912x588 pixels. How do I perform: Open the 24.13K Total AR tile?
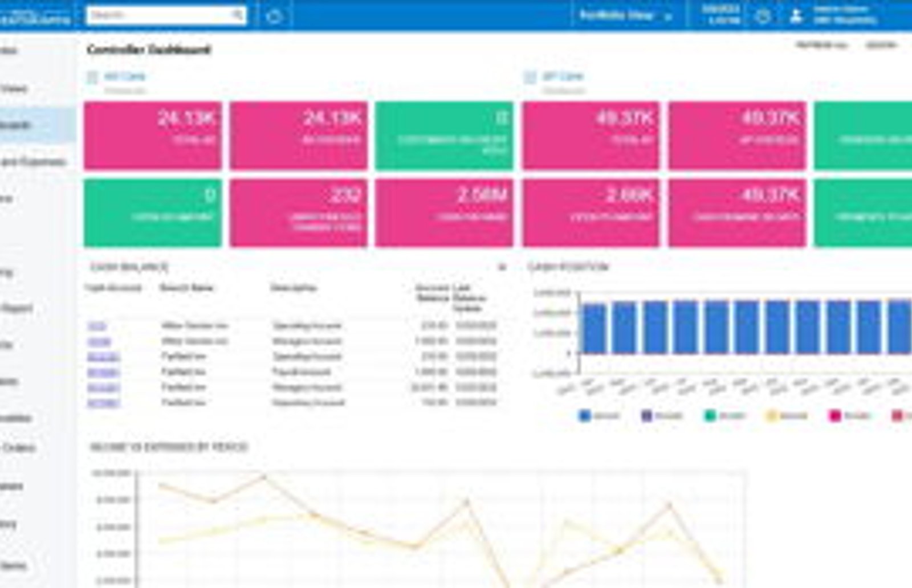(153, 136)
